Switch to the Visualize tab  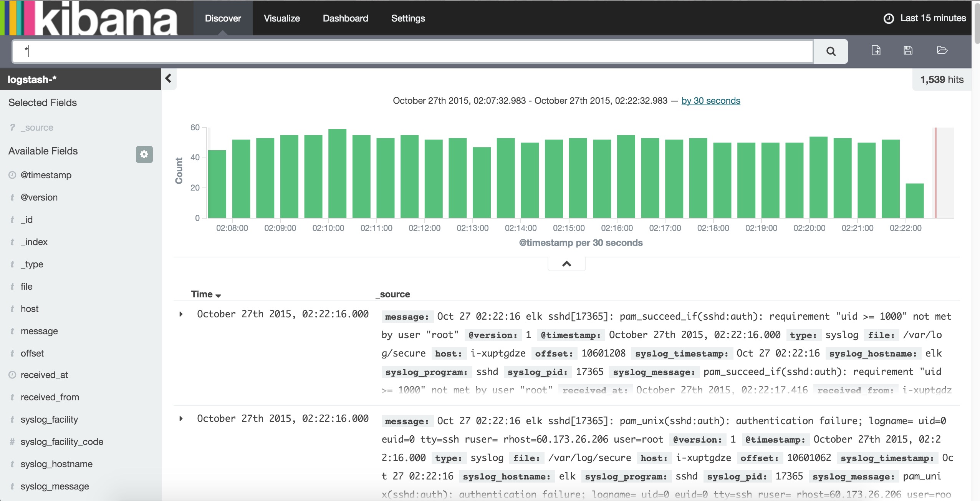[x=281, y=18]
